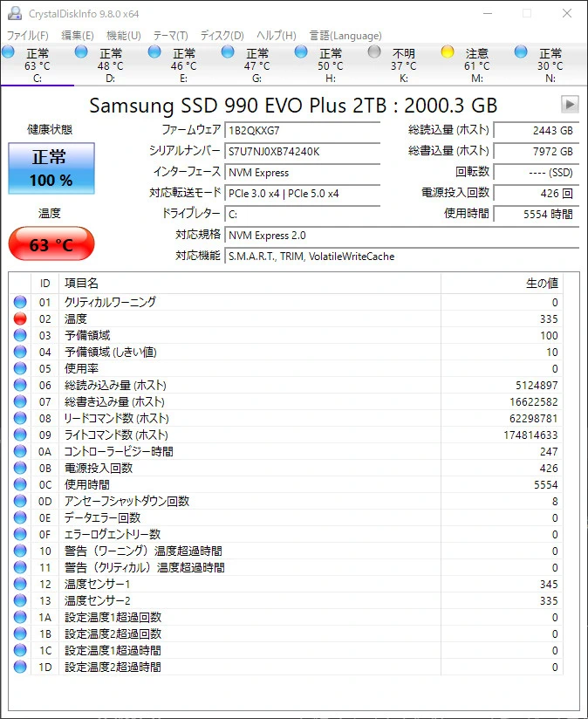Open the ファイル(F) menu

(28, 35)
